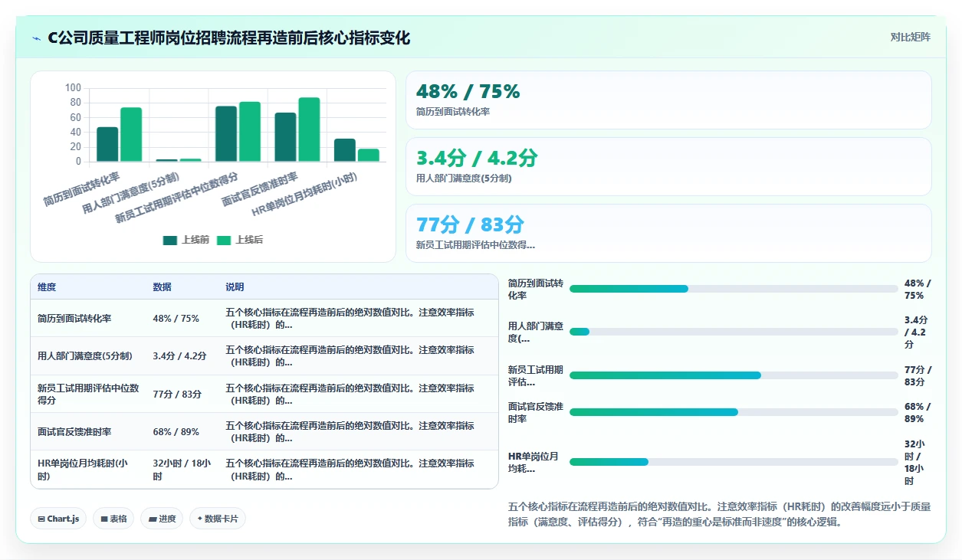Click the 说明 column header
The width and height of the screenshot is (962, 560).
(x=235, y=287)
